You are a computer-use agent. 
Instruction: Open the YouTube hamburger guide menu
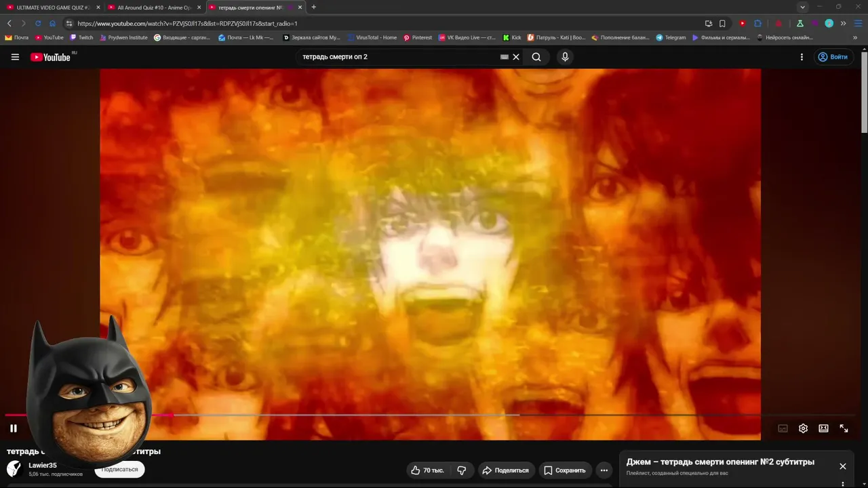pos(15,57)
